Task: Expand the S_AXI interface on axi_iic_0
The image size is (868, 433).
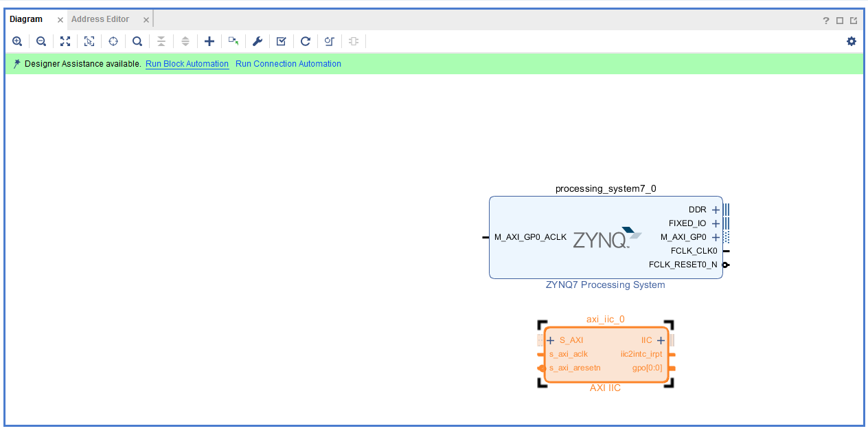Action: (x=550, y=340)
